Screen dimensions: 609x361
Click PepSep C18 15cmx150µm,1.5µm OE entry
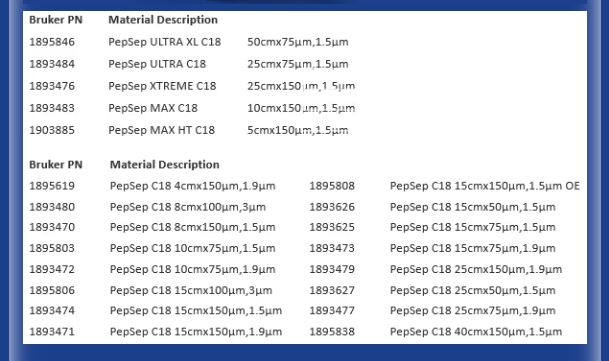[485, 186]
